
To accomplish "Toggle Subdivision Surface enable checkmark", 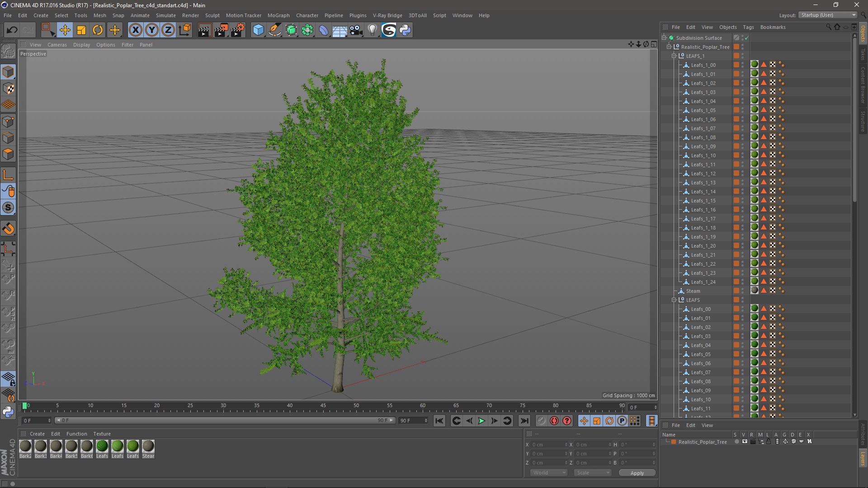I will click(x=747, y=38).
